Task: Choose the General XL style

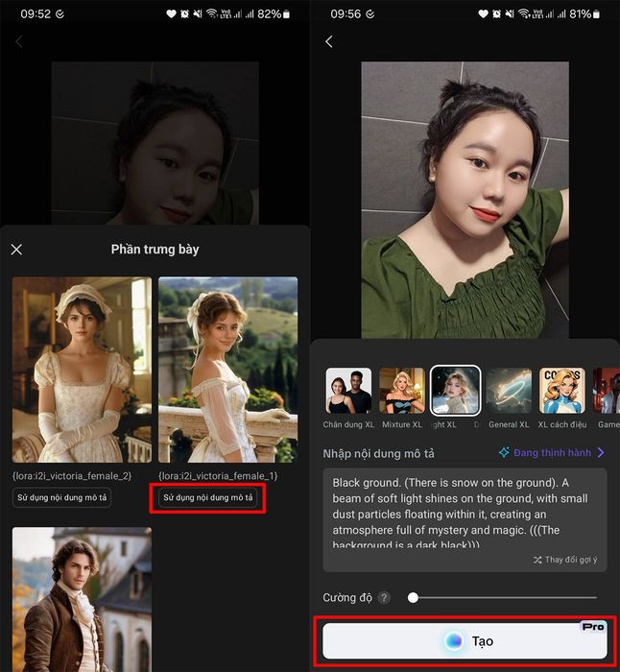Action: point(509,392)
